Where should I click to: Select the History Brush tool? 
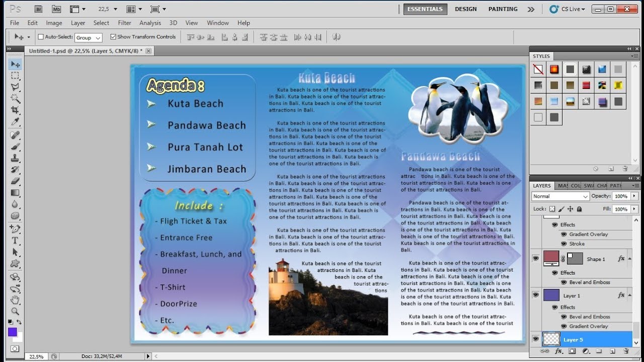15,170
